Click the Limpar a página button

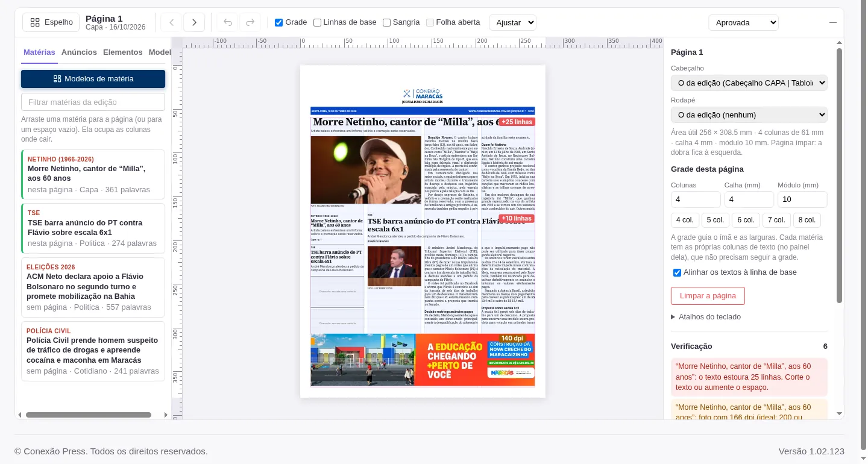(708, 296)
